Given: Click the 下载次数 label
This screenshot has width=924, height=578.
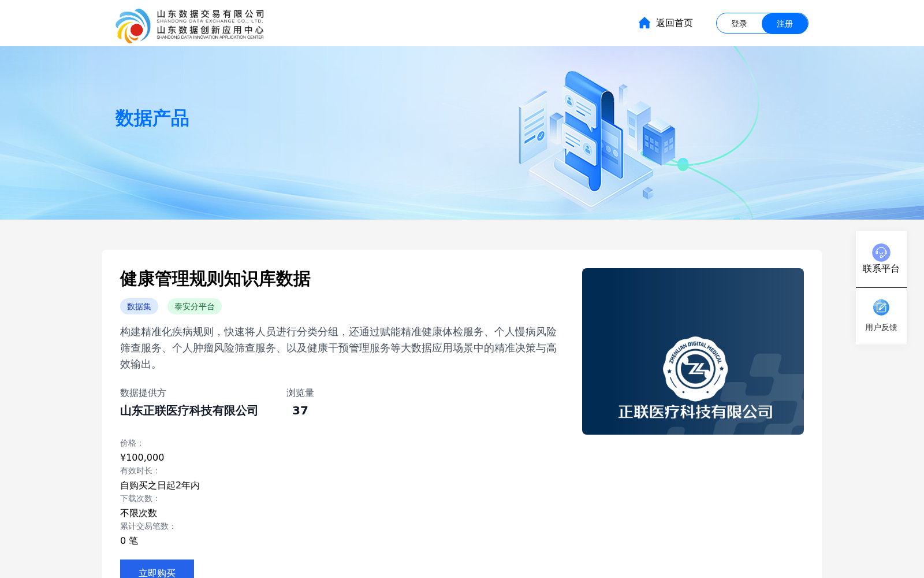Looking at the screenshot, I should click(x=140, y=498).
